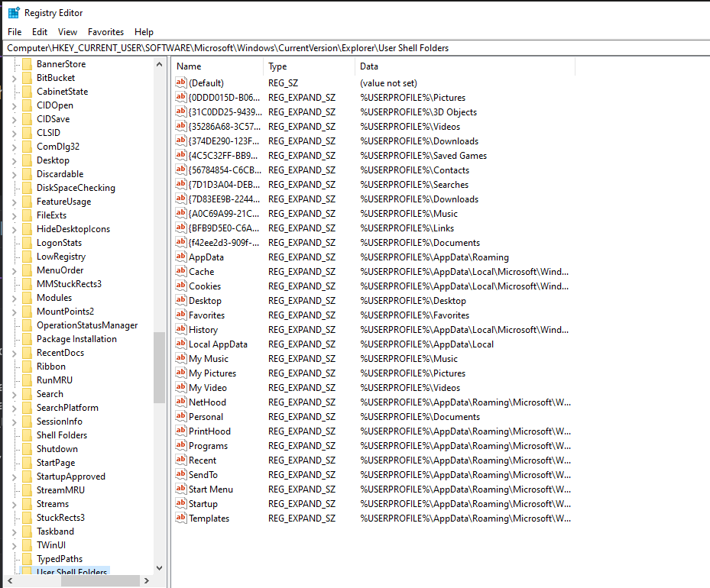Image resolution: width=710 pixels, height=588 pixels.
Task: Click tree pane horizontal scroll right arrow
Action: [146, 581]
